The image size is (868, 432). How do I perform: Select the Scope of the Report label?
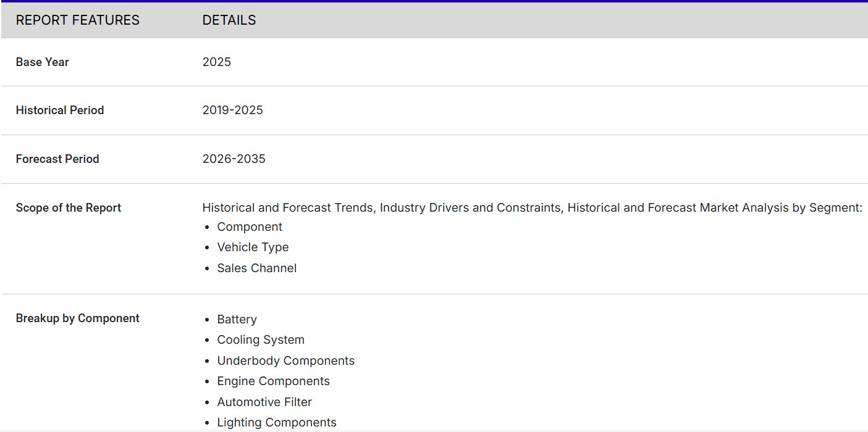68,208
